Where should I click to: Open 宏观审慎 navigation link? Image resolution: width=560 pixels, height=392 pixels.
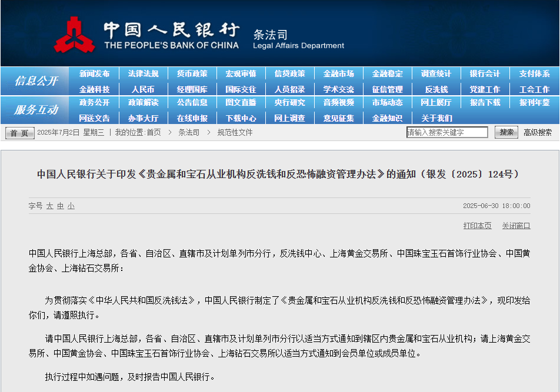[241, 73]
